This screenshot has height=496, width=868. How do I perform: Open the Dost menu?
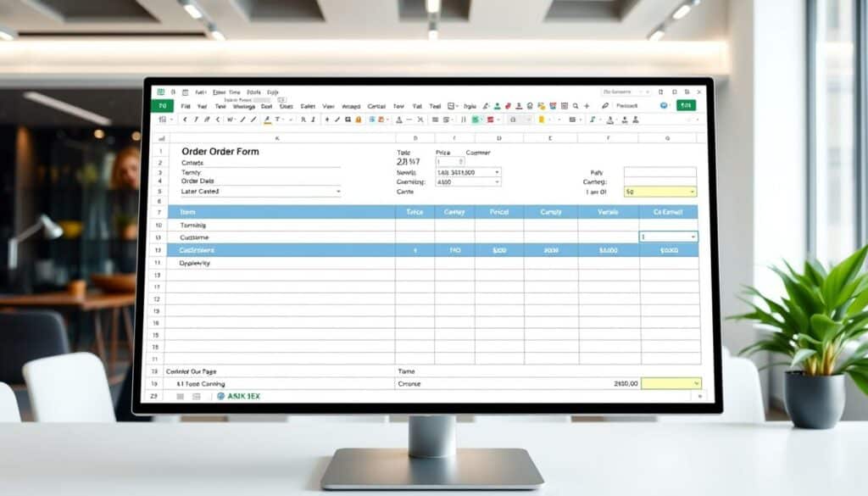[x=267, y=106]
